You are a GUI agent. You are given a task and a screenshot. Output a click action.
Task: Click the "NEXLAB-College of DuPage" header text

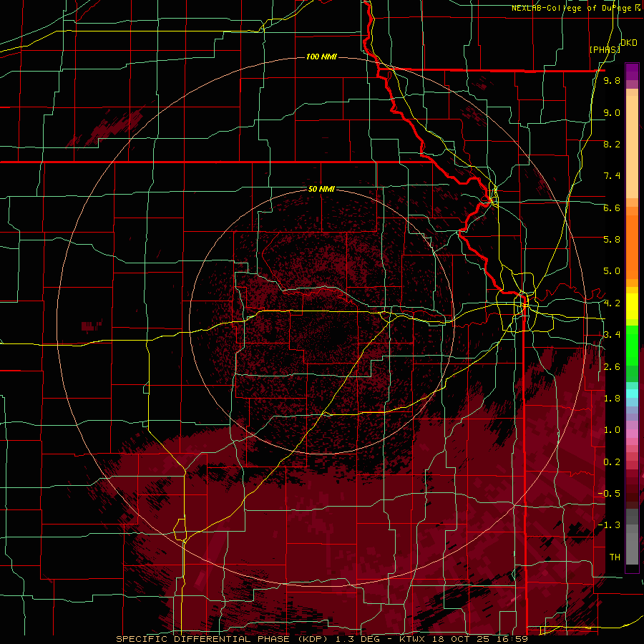pyautogui.click(x=572, y=8)
